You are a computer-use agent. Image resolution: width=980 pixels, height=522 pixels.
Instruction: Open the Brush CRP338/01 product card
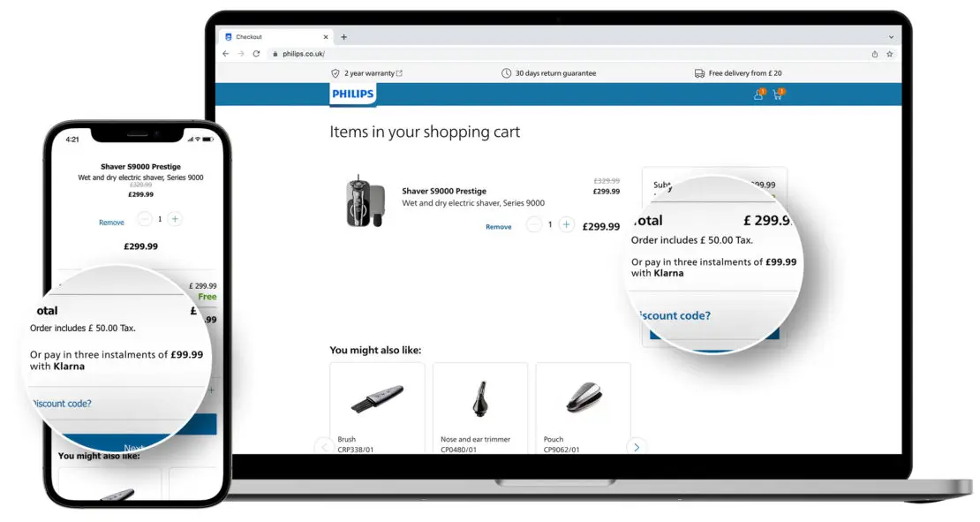pos(377,407)
